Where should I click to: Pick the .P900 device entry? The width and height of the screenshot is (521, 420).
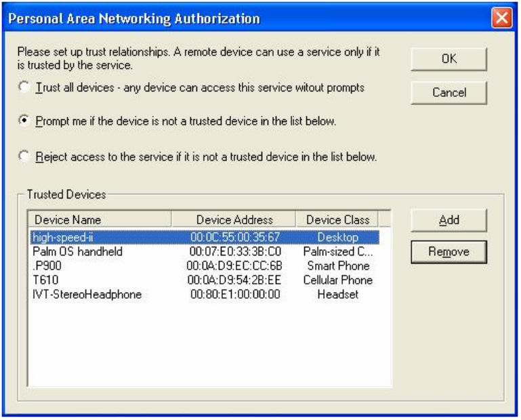(47, 266)
